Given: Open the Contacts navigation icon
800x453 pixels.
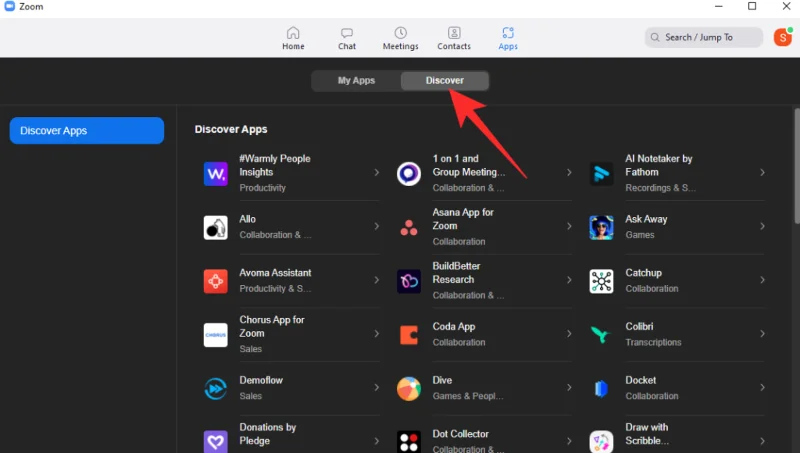Looking at the screenshot, I should tap(454, 33).
